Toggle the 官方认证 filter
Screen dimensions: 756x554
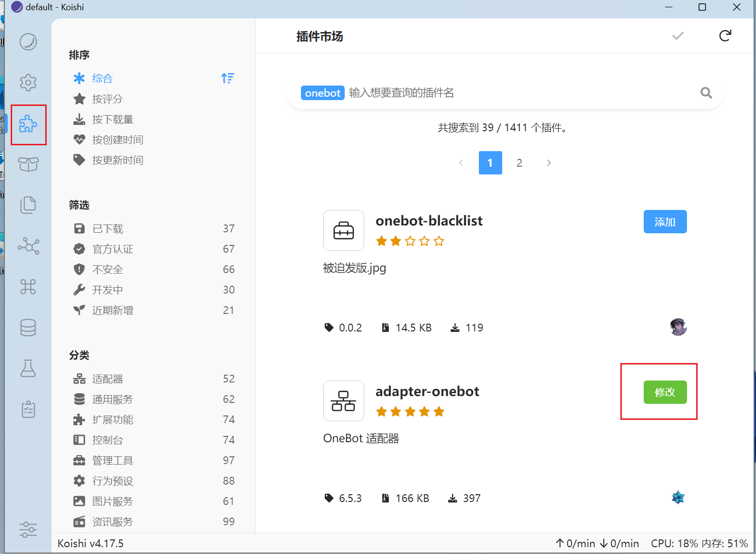click(154, 249)
